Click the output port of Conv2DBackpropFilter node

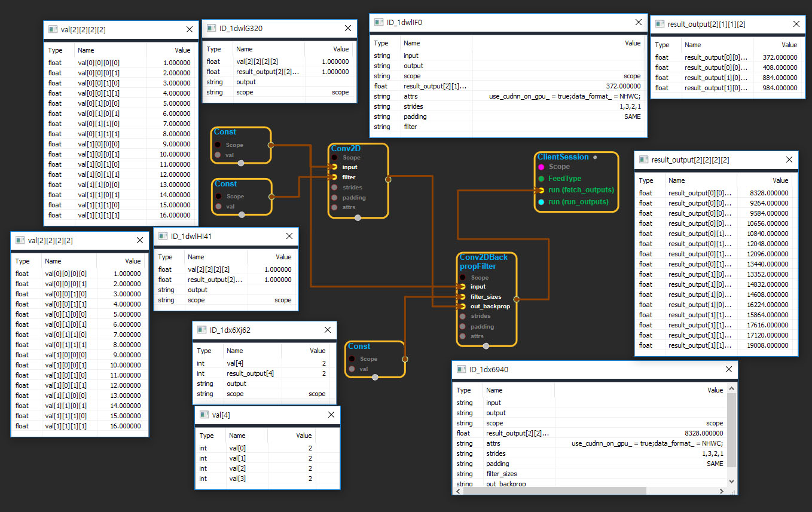[x=516, y=300]
